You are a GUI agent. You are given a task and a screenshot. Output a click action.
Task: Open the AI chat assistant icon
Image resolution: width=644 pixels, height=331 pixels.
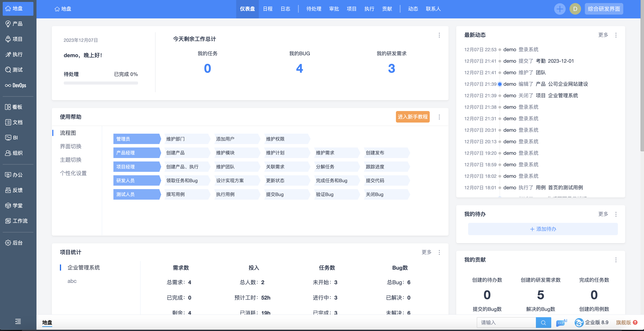click(561, 323)
